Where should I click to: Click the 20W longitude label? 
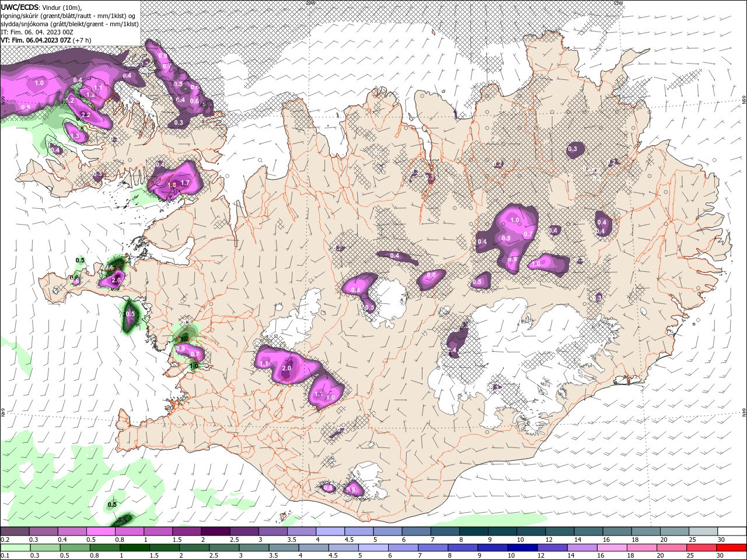coord(310,3)
